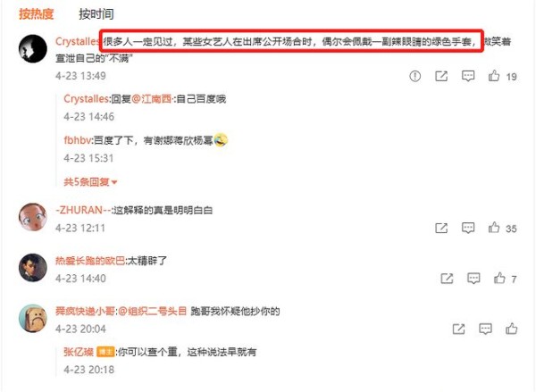This screenshot has width=536, height=392.
Task: Report the Crystalles comment with exclamation icon
Action: pyautogui.click(x=415, y=76)
